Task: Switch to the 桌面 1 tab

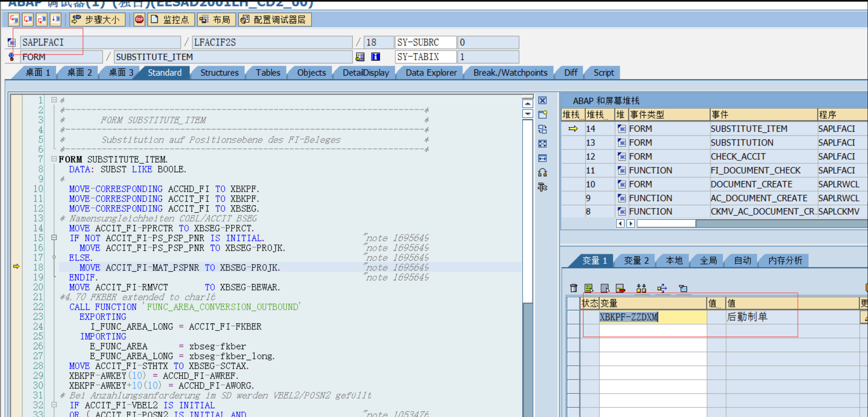Action: coord(38,73)
